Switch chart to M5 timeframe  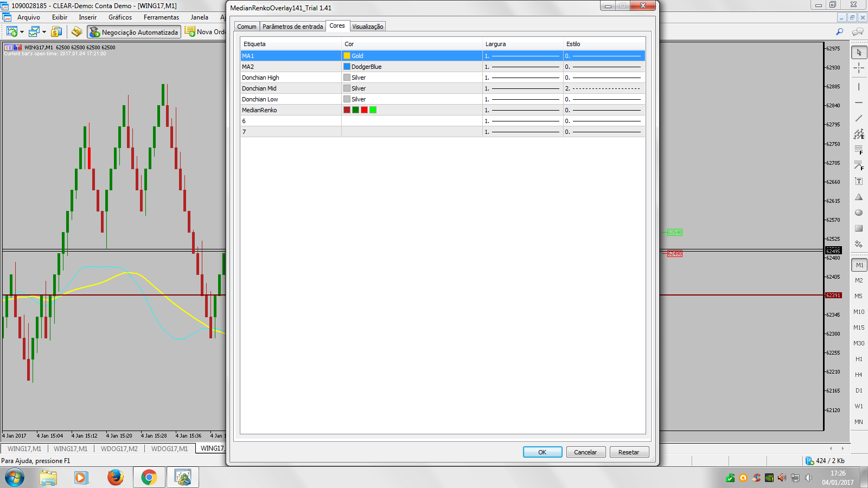859,297
